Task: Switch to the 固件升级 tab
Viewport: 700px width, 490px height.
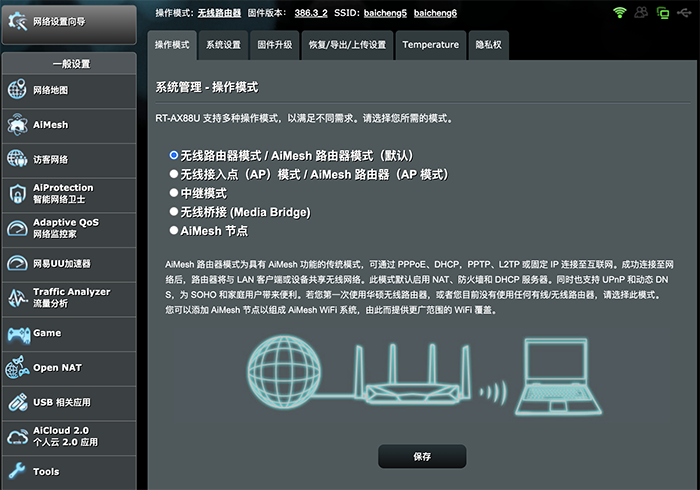Action: point(275,45)
